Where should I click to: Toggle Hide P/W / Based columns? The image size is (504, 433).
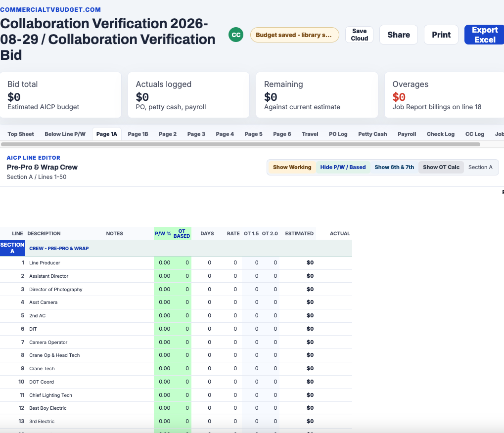343,167
